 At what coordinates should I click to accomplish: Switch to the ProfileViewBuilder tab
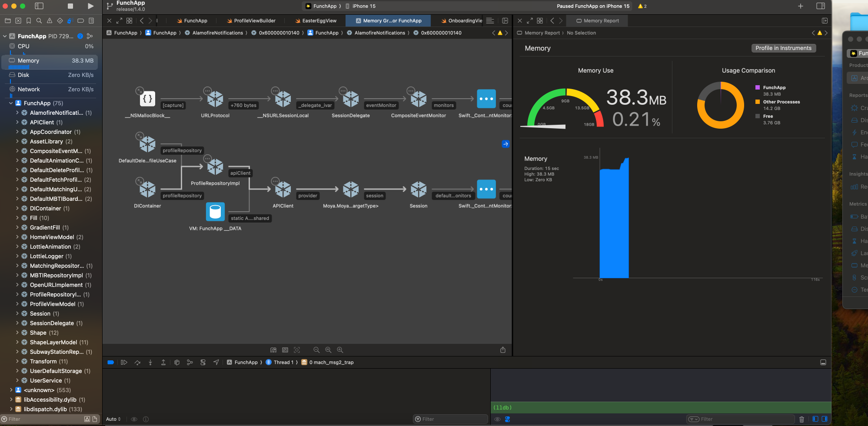(x=251, y=20)
